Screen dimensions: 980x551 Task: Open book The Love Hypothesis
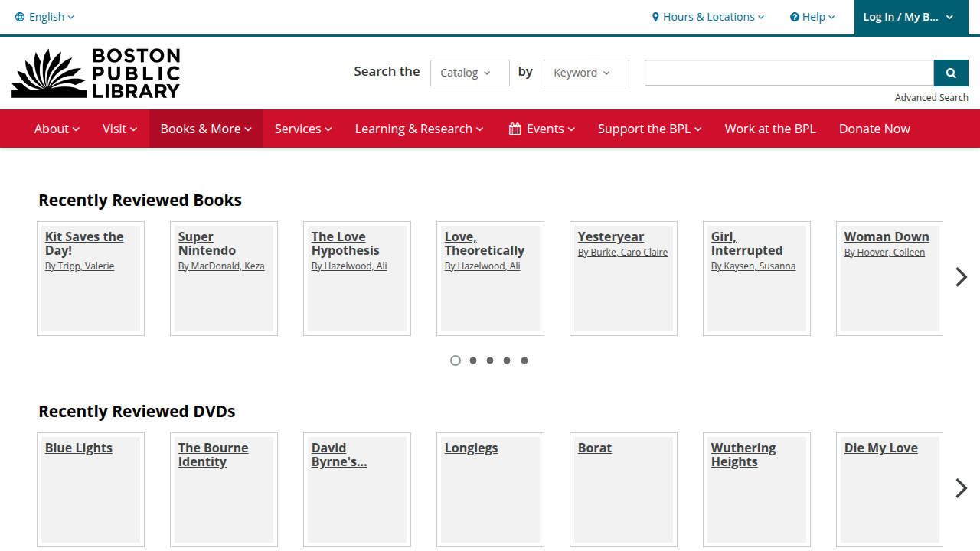coord(345,243)
